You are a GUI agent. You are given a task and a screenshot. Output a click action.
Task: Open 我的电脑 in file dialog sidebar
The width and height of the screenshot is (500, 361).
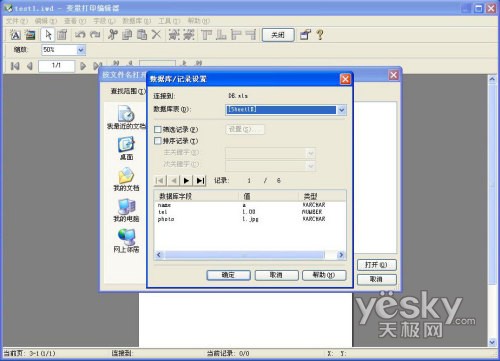(x=126, y=210)
